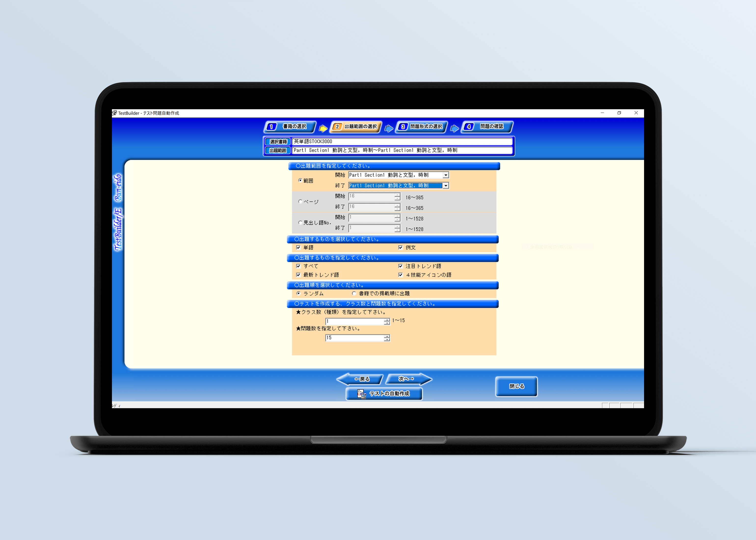The image size is (756, 540).
Task: Click the 見出し語No. 終了 number field
Action: (x=371, y=229)
